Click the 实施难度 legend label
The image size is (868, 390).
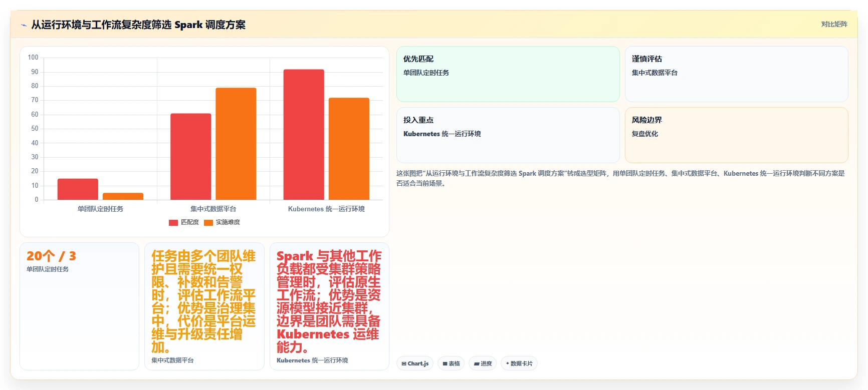tap(228, 222)
